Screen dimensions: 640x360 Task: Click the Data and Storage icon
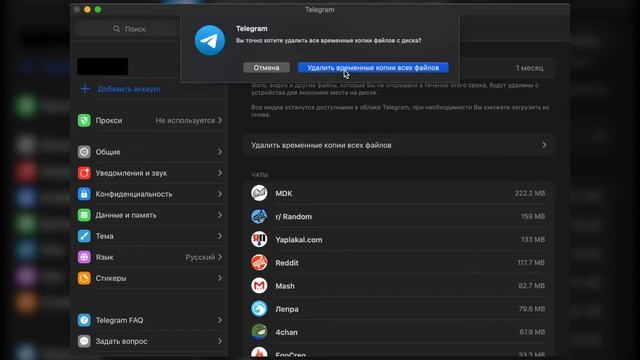84,215
